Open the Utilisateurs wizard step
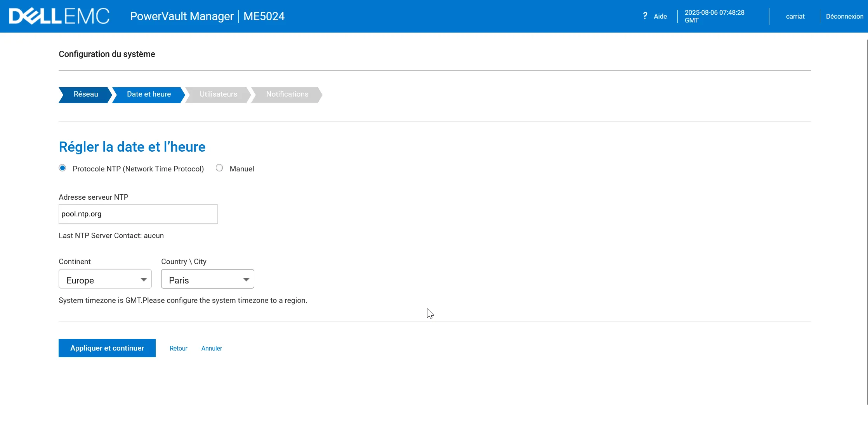 [218, 94]
